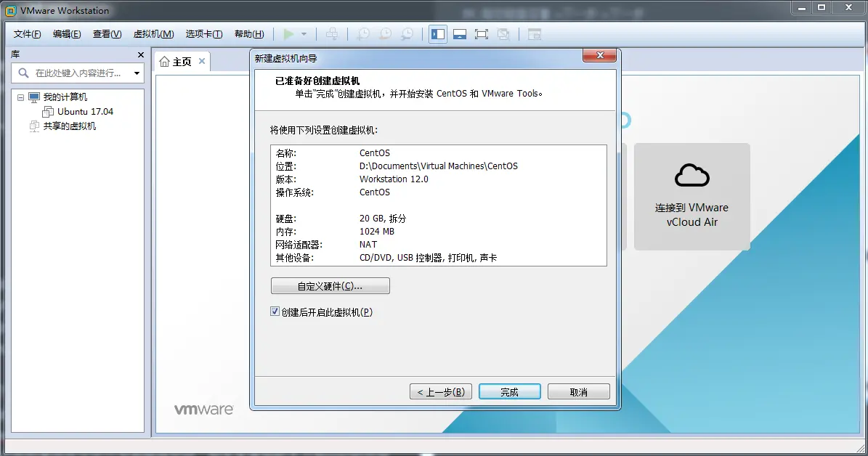The width and height of the screenshot is (868, 456).
Task: Switch to the 主页 tab
Action: [182, 62]
